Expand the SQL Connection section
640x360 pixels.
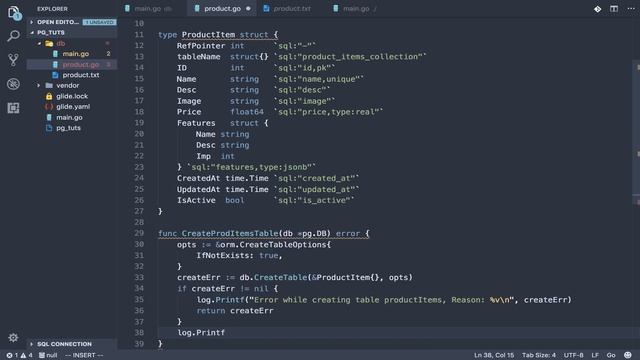pos(31,344)
